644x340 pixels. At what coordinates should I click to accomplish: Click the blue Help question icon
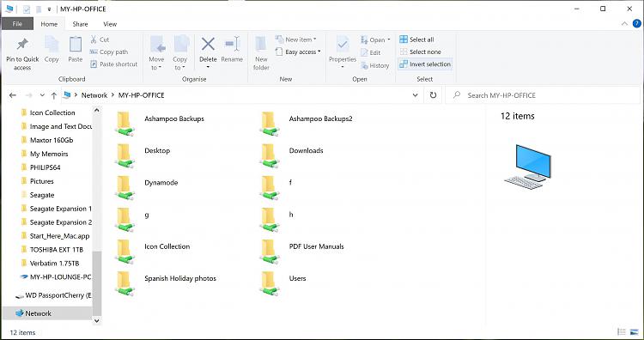click(x=636, y=24)
